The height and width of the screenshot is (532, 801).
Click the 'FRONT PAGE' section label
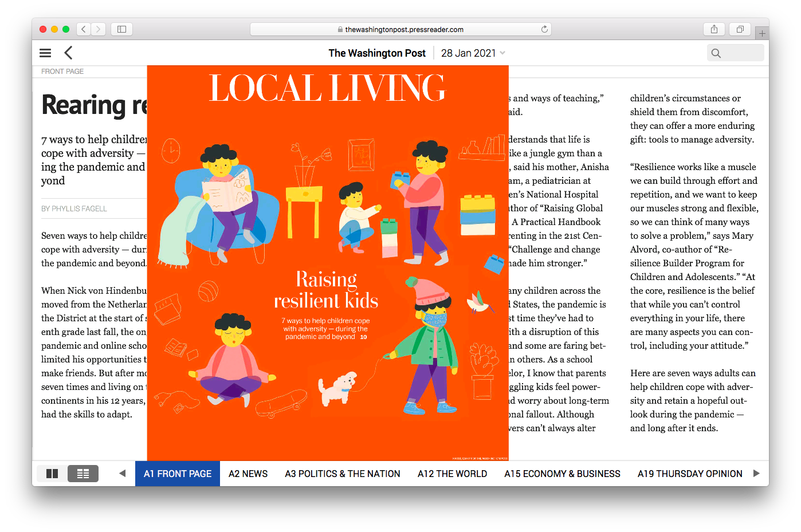point(62,72)
